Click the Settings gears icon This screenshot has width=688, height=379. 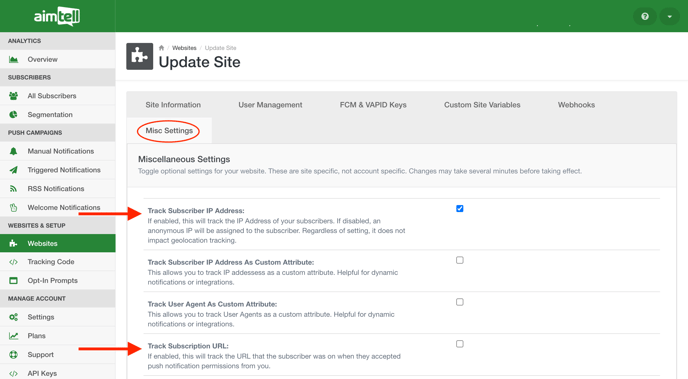click(x=14, y=317)
